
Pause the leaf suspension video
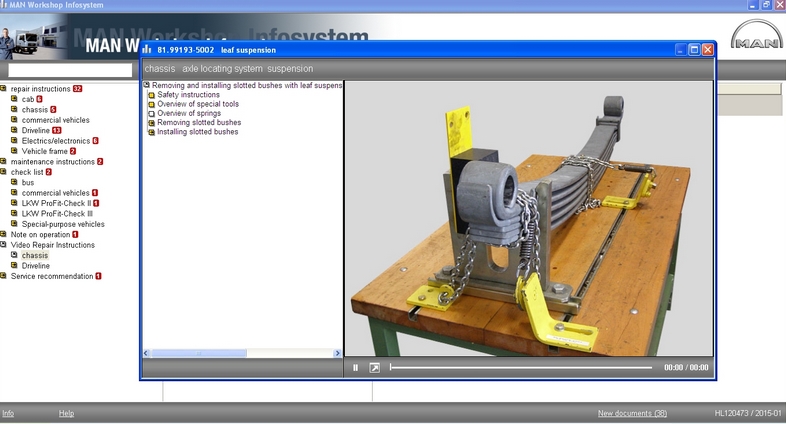[355, 368]
